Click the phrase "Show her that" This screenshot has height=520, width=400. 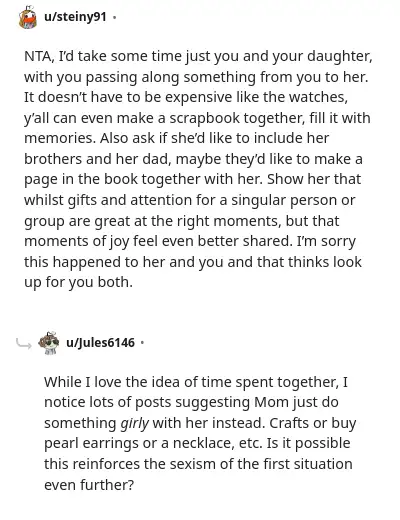[x=314, y=179]
